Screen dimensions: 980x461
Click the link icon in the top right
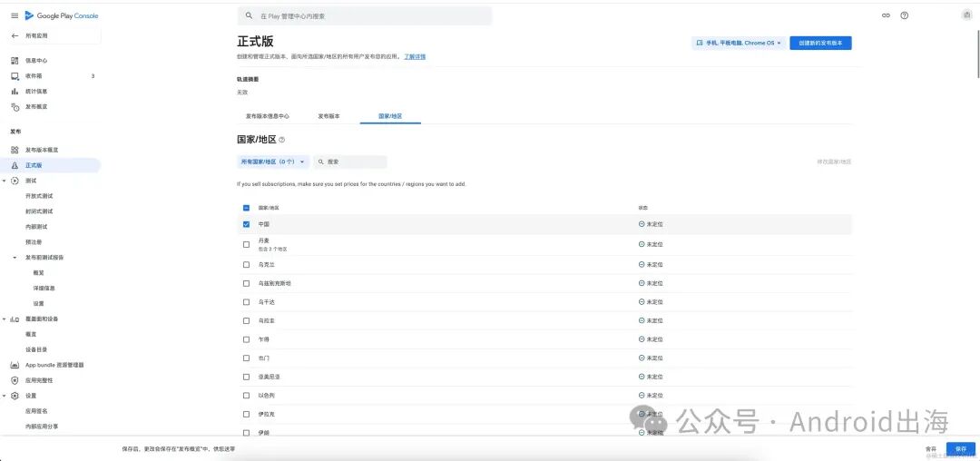(x=886, y=15)
